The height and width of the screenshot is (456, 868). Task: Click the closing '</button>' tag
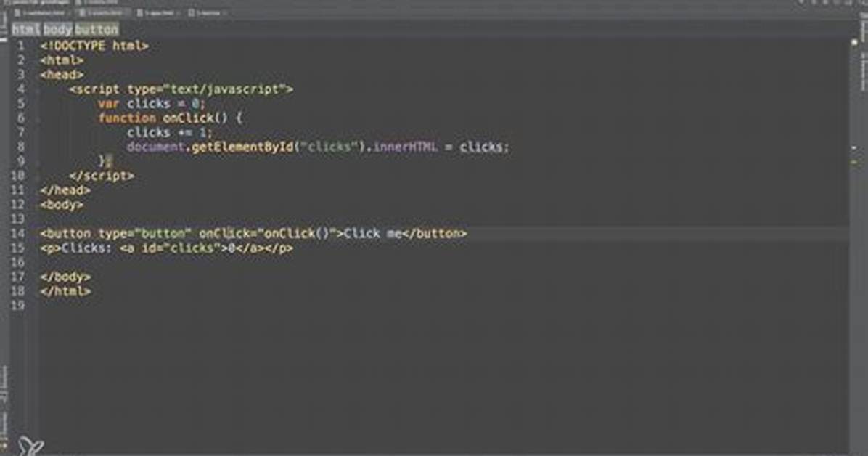[435, 232]
